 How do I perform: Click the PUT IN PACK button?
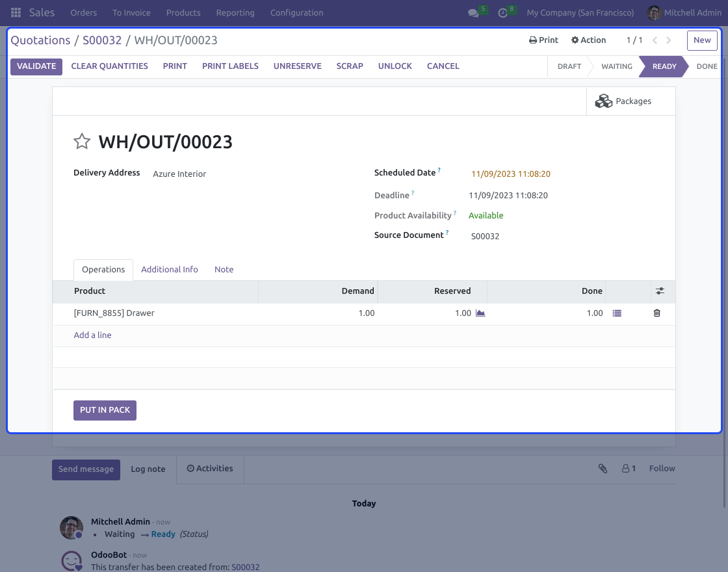point(105,410)
